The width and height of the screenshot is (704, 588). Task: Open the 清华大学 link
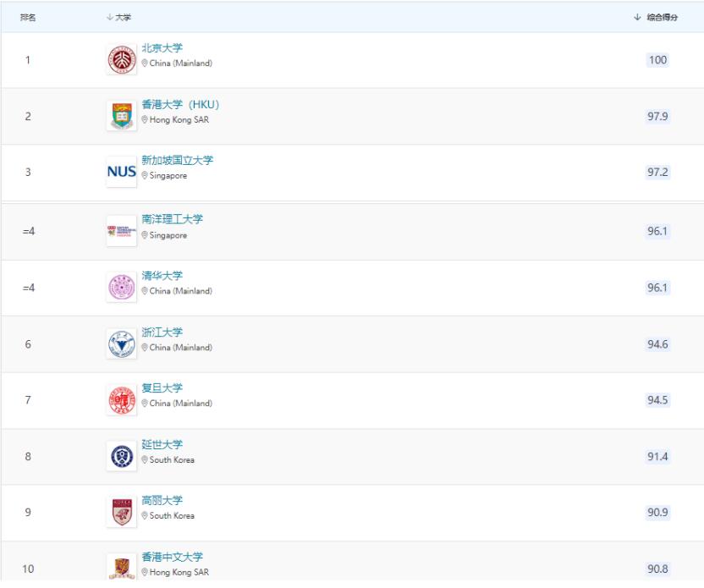[162, 276]
